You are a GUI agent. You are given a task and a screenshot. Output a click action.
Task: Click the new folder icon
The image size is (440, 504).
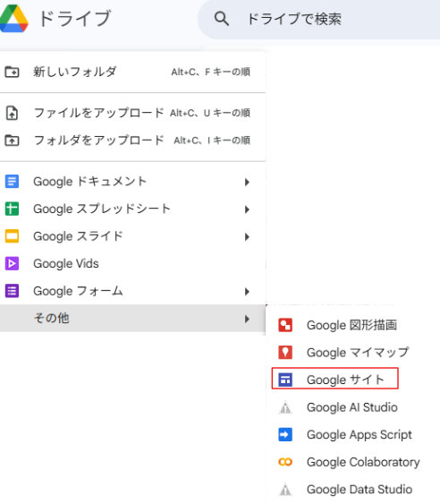pyautogui.click(x=12, y=72)
